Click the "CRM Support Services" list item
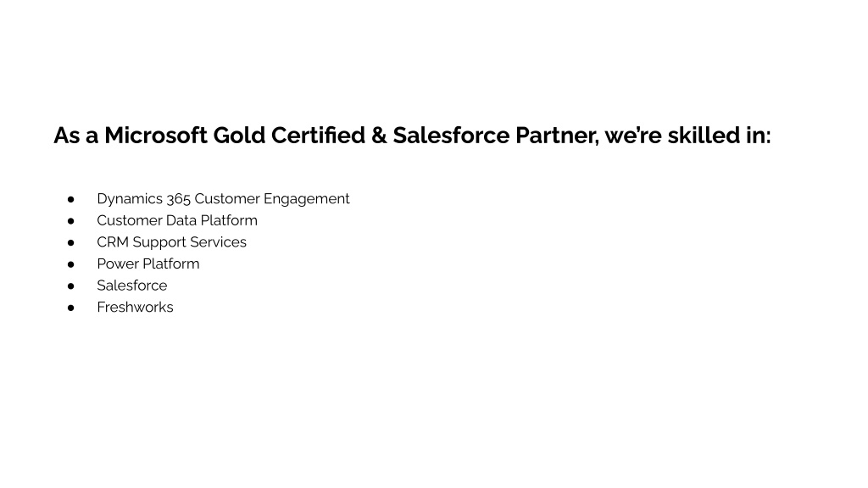This screenshot has height=488, width=868. (171, 242)
